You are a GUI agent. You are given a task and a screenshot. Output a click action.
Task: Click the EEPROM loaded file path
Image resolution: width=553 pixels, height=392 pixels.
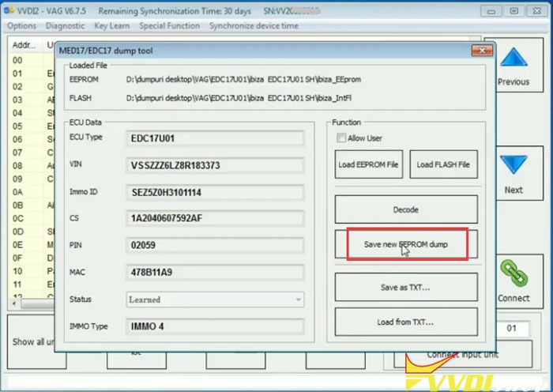pos(243,79)
